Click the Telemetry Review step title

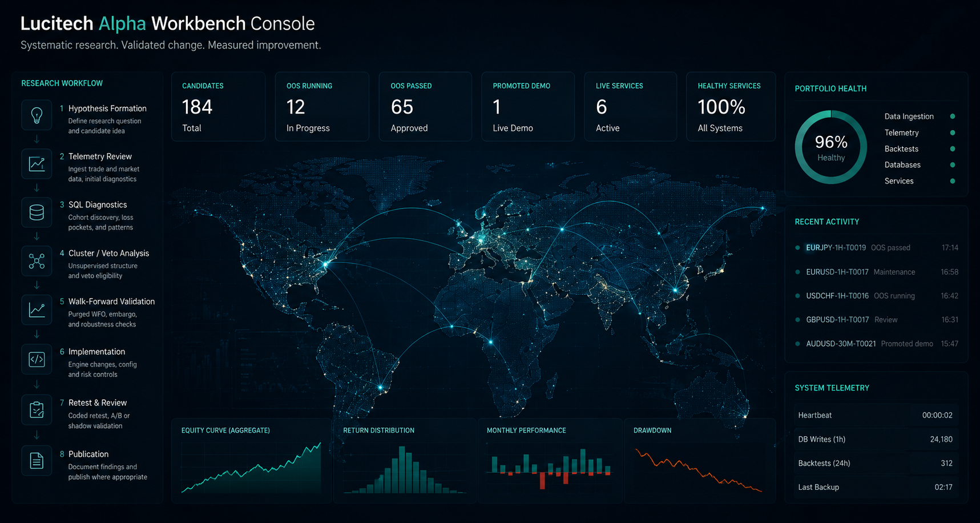(100, 156)
